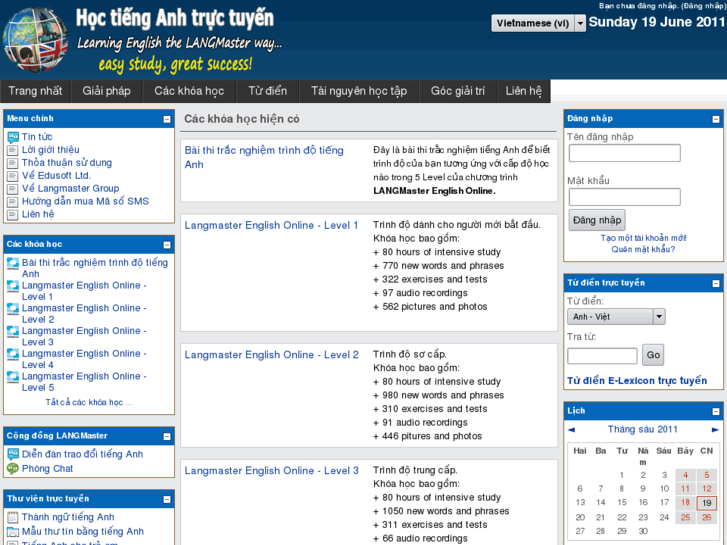Click the Tin tức forum icon
The width and height of the screenshot is (727, 545).
[x=13, y=137]
